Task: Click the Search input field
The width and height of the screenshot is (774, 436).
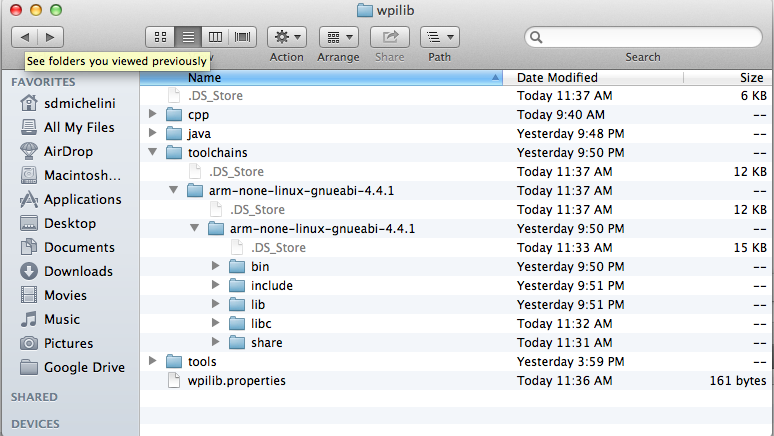Action: tap(650, 37)
